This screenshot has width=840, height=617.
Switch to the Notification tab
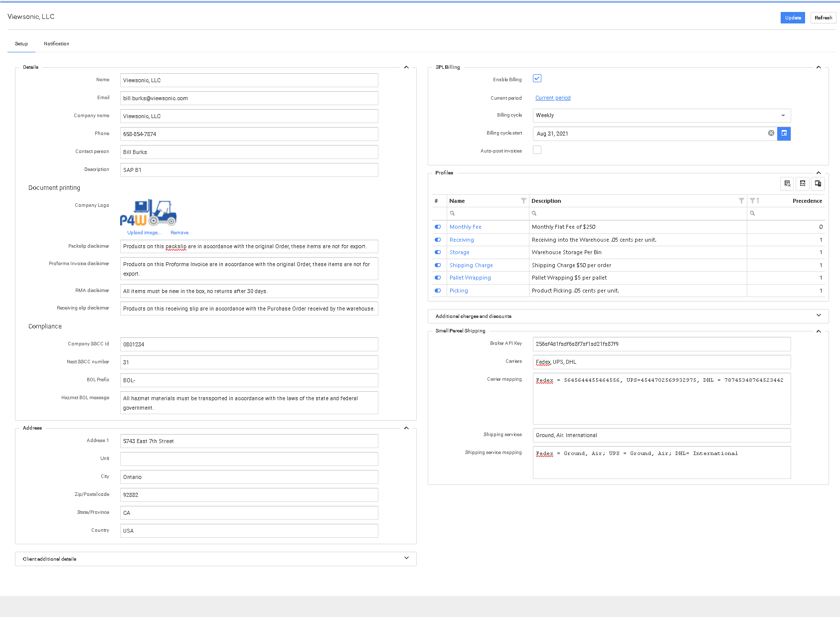click(x=56, y=44)
